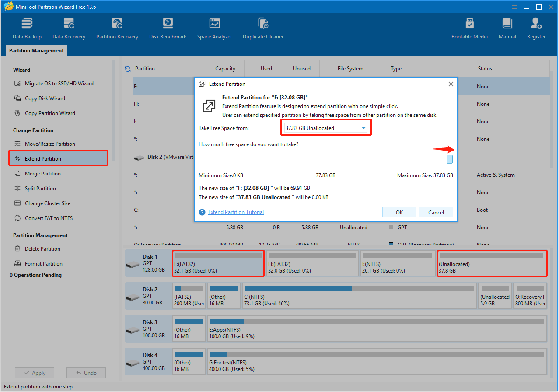Screen dimensions: 559x392
Task: Select Extend Partition in sidebar
Action: [58, 158]
